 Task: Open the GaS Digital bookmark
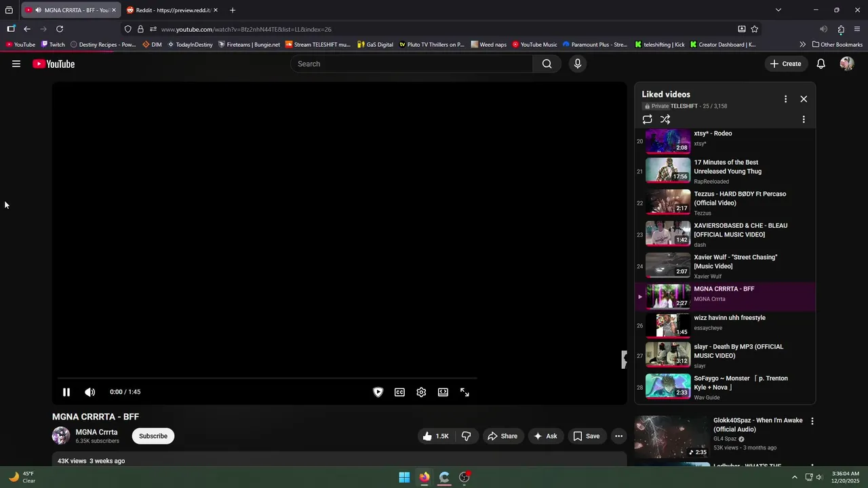point(375,45)
